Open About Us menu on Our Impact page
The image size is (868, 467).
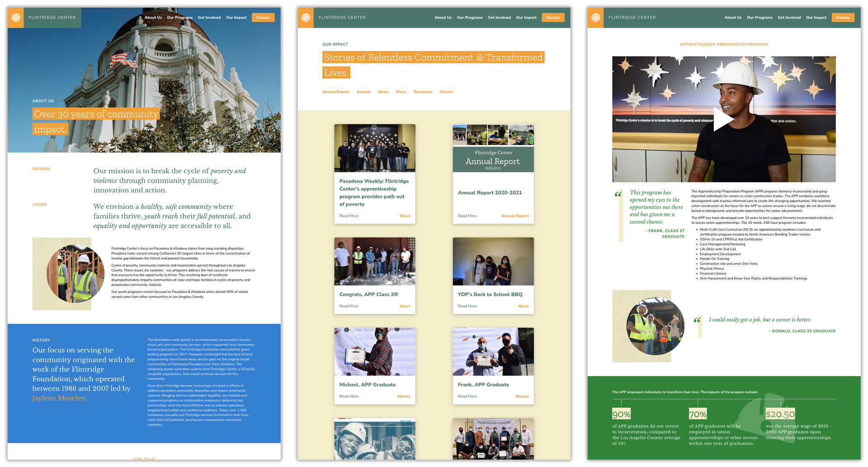[443, 18]
